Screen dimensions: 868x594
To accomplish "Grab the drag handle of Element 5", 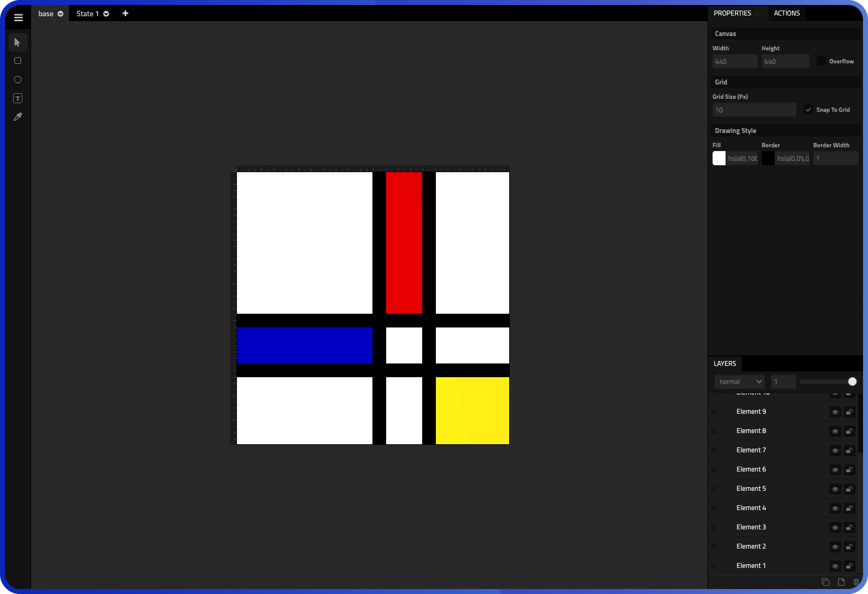I will [714, 489].
